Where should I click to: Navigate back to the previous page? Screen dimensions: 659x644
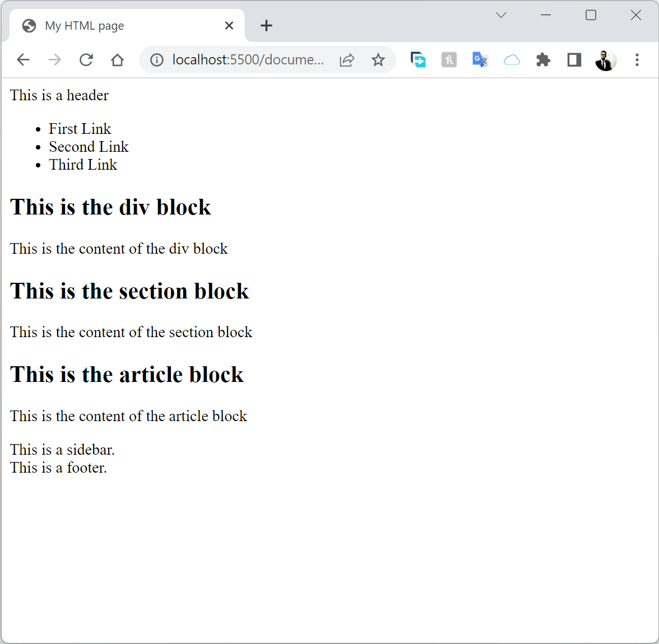[23, 59]
